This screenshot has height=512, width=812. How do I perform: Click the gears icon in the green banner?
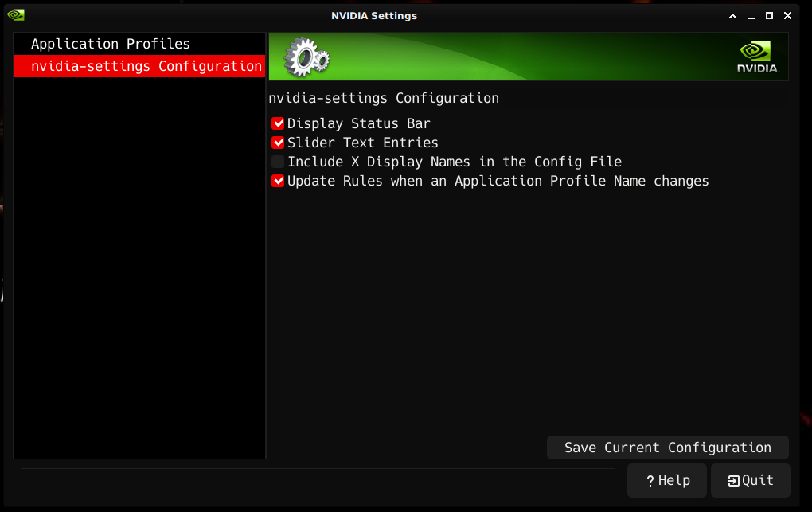point(306,57)
